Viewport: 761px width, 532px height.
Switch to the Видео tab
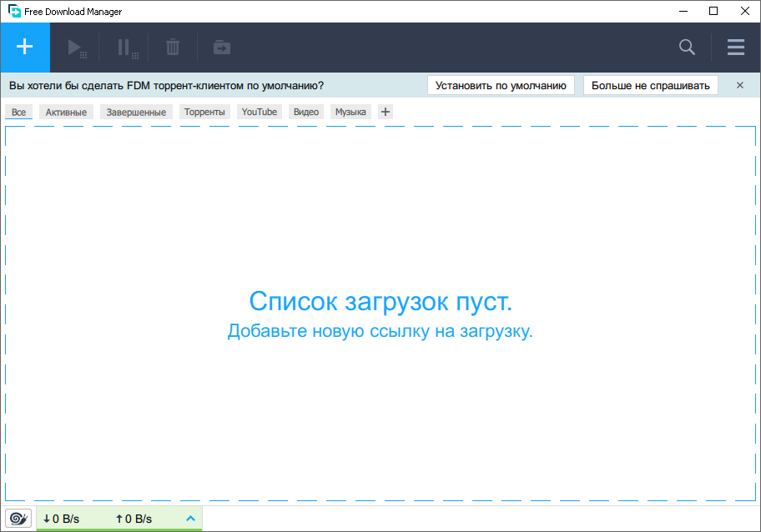(305, 112)
